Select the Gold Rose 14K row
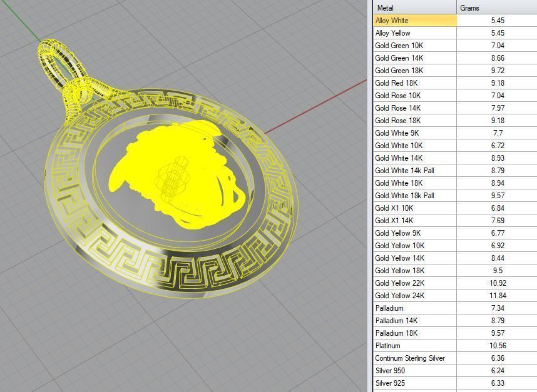 pyautogui.click(x=455, y=108)
